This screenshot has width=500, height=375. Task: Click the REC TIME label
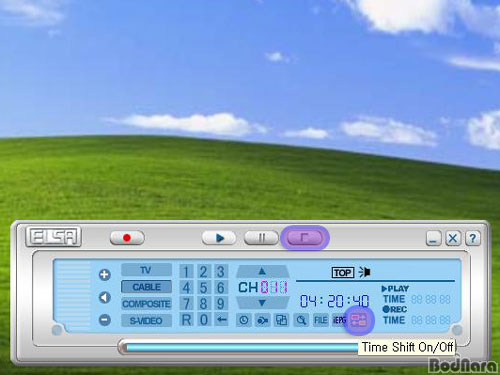click(x=395, y=315)
